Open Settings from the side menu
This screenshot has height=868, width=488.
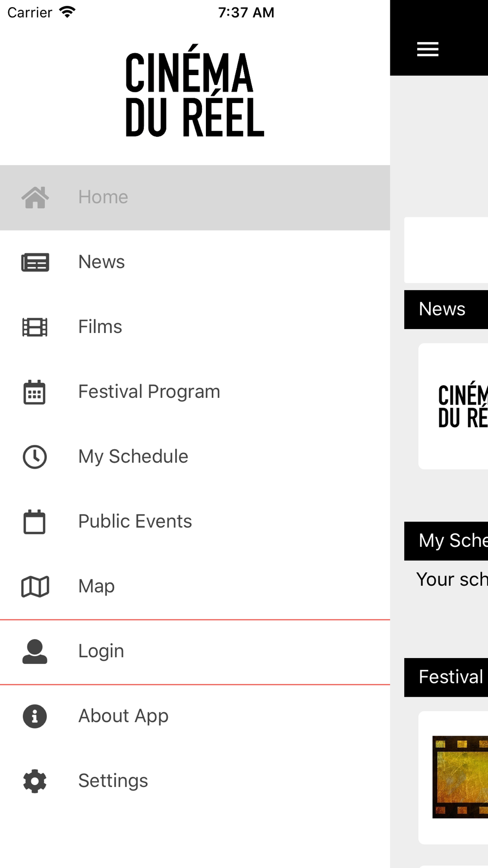(x=195, y=781)
